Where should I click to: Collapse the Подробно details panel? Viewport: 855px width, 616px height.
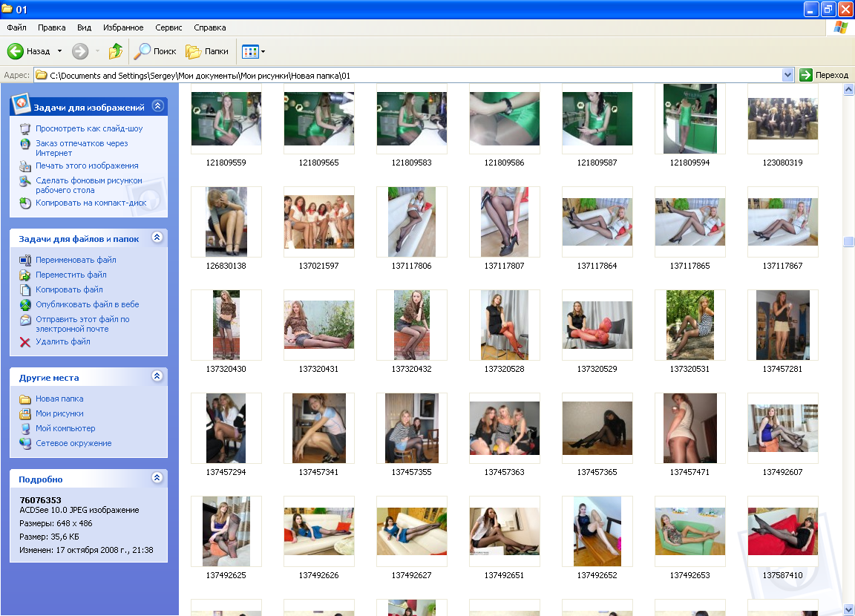click(x=157, y=478)
